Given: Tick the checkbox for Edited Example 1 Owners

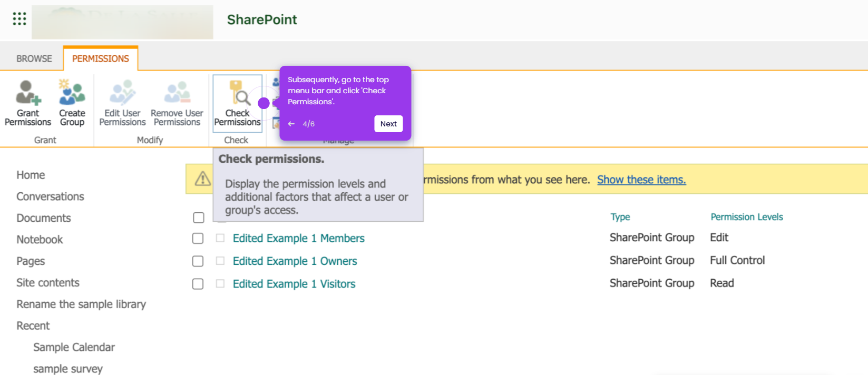Looking at the screenshot, I should click(x=198, y=261).
